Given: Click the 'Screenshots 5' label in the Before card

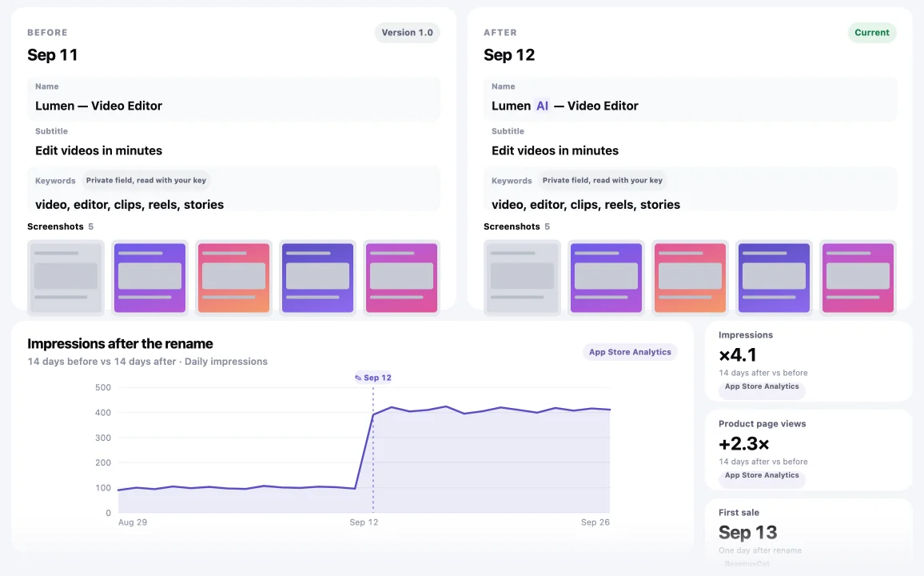Looking at the screenshot, I should [x=60, y=226].
